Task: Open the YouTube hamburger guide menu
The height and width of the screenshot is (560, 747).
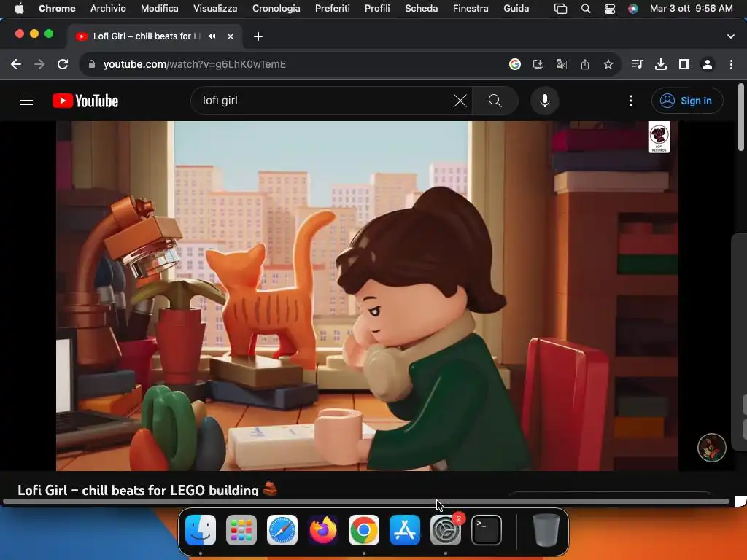Action: click(26, 101)
